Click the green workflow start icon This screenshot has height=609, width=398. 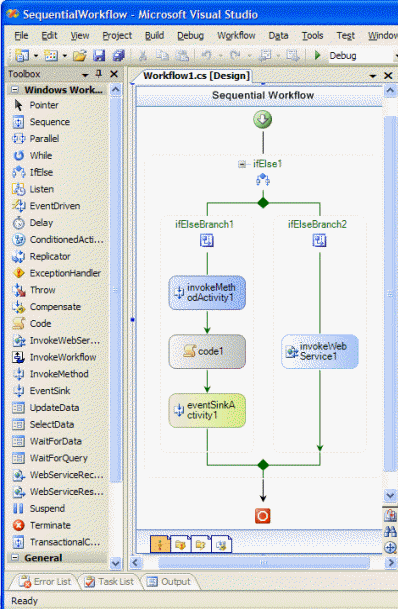[262, 119]
